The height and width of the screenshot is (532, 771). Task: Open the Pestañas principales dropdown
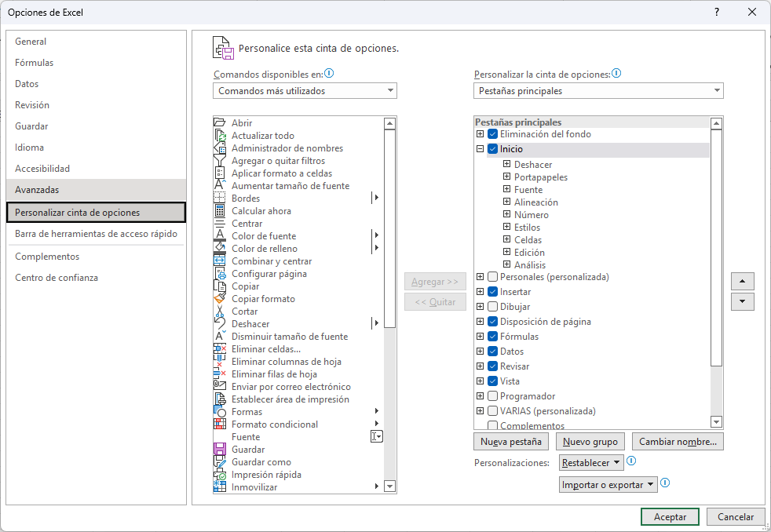click(598, 91)
